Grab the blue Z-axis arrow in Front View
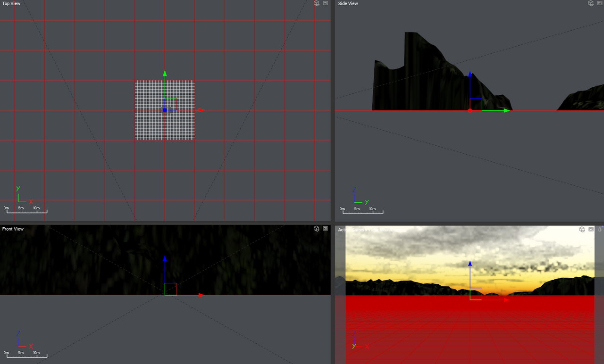This screenshot has width=604, height=364. 165,259
